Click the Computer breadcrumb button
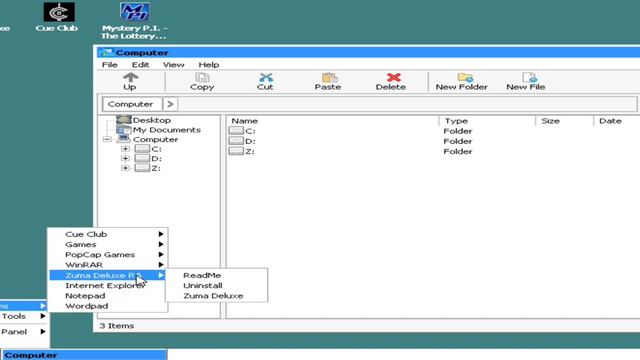Viewport: 640px width, 360px height. [x=132, y=104]
